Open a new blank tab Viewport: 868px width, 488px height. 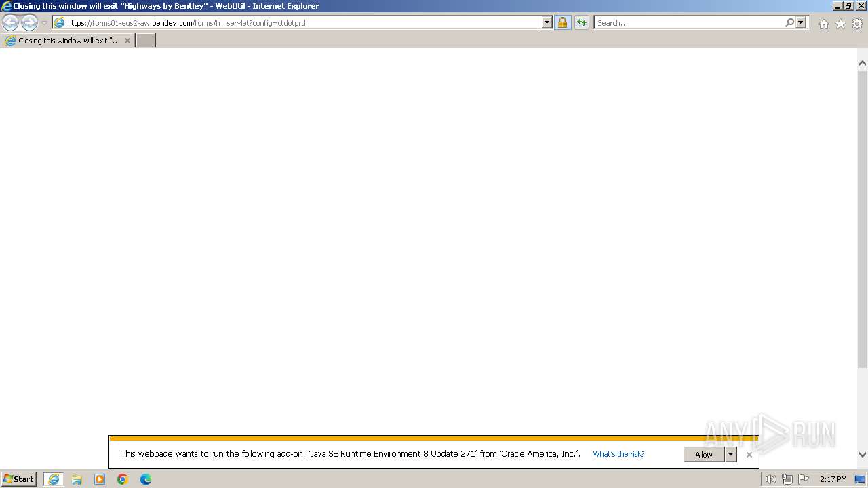pyautogui.click(x=146, y=41)
